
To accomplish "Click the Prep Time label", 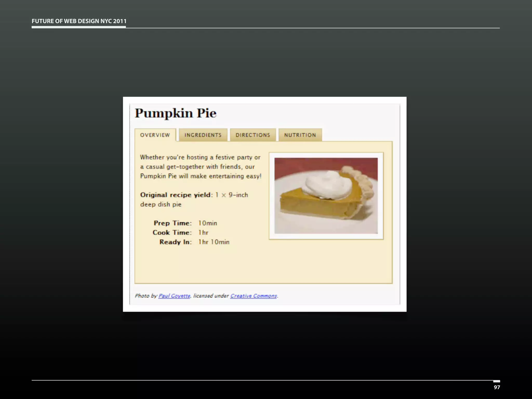I will [172, 223].
